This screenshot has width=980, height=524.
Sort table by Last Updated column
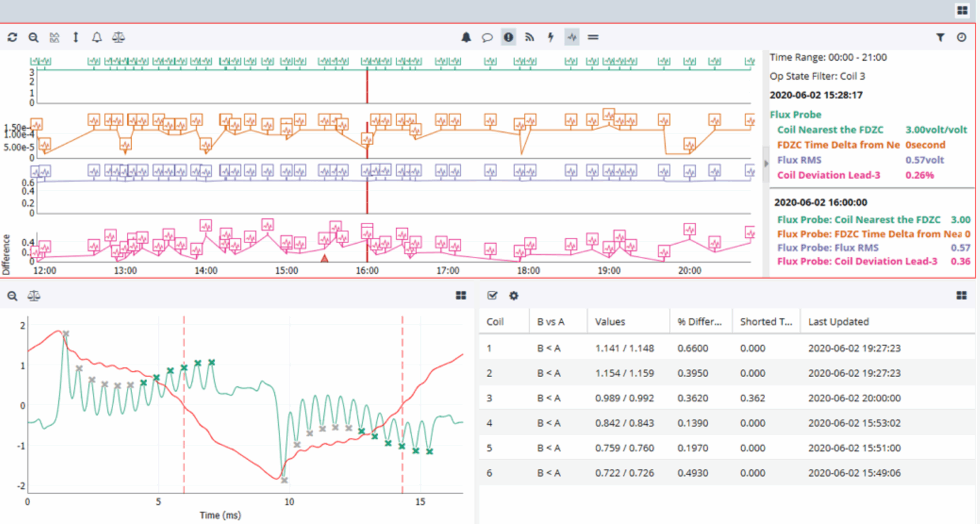click(838, 321)
